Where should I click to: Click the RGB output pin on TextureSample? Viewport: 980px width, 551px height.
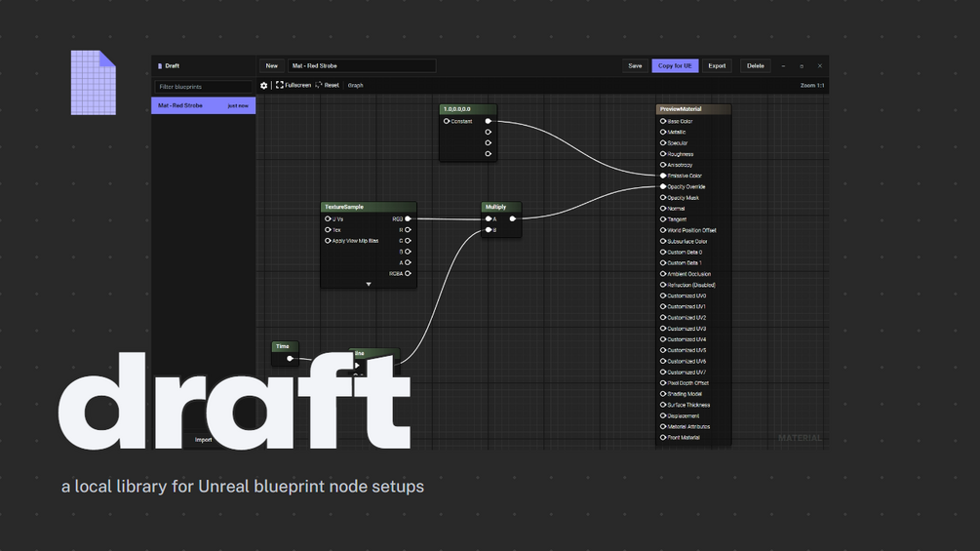(409, 218)
